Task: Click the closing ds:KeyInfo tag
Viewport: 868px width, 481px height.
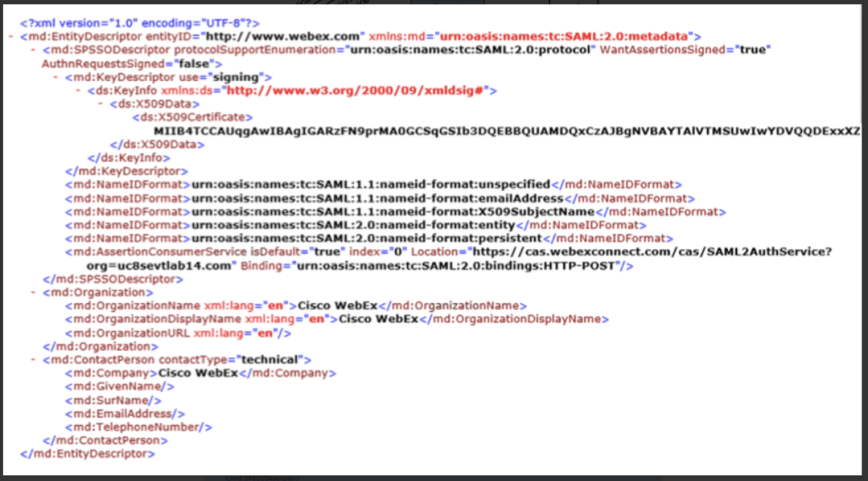Action: [x=129, y=158]
